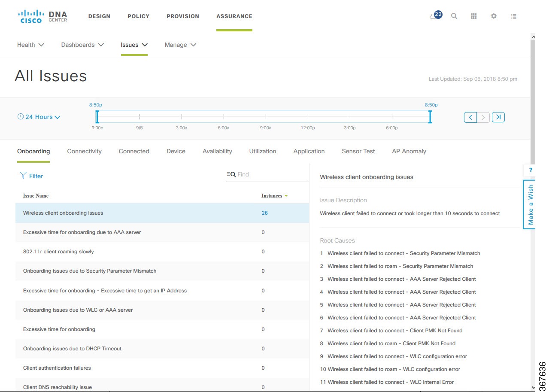Open the Instances column sort dropdown
The height and width of the screenshot is (392, 546).
click(285, 195)
